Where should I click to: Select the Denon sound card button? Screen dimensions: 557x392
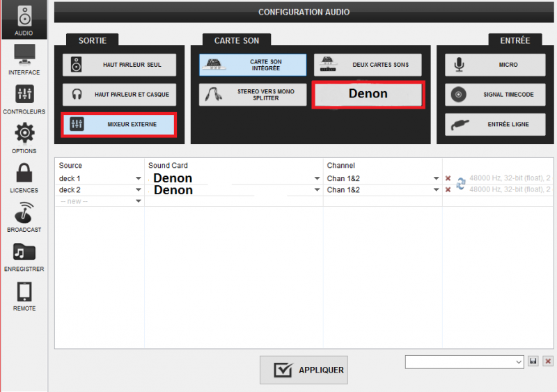(x=368, y=94)
